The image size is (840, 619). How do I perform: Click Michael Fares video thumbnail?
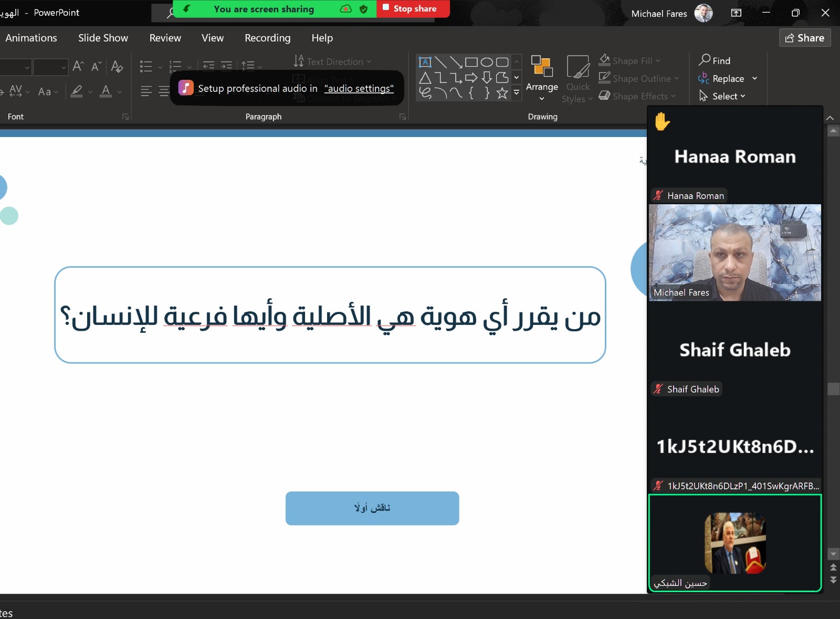coord(735,253)
